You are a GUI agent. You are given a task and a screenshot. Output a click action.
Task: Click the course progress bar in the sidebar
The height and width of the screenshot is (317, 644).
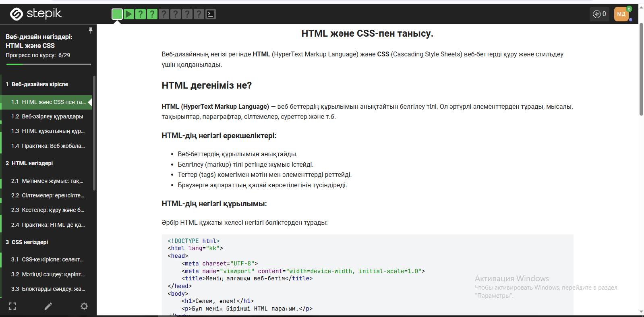coord(48,64)
